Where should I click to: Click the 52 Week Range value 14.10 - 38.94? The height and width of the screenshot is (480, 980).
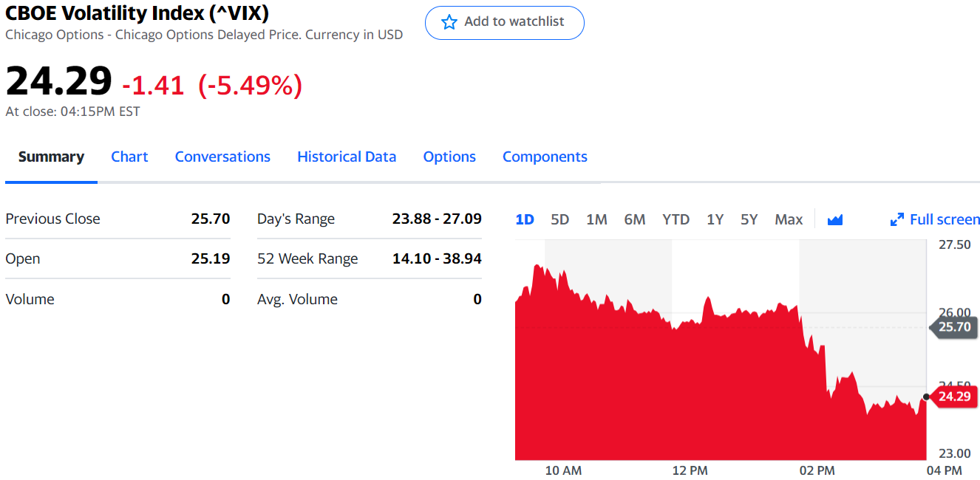click(x=437, y=258)
